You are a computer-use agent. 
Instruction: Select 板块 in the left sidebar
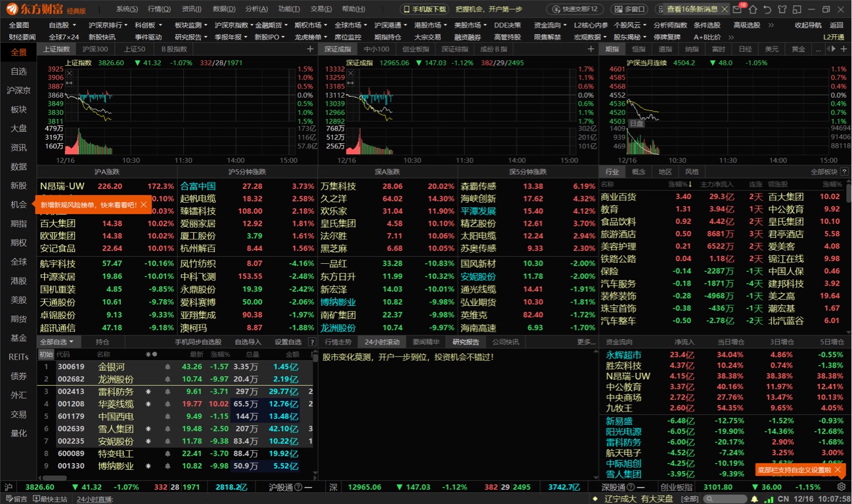[x=18, y=110]
